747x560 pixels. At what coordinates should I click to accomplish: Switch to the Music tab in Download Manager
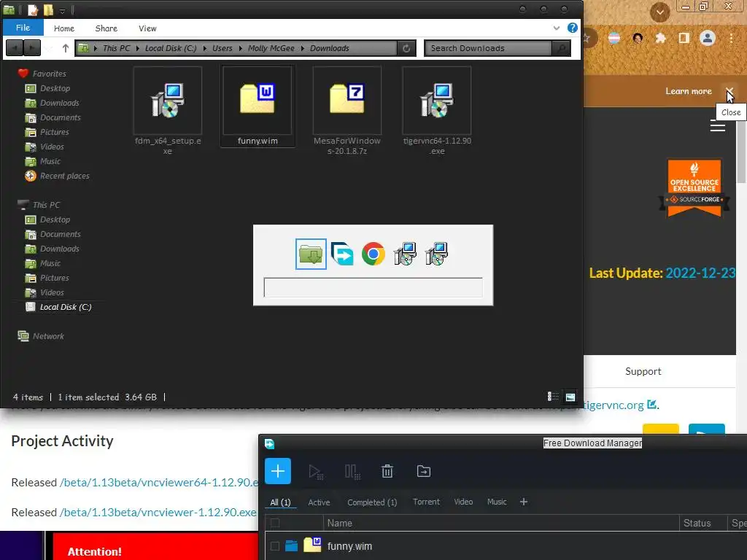pyautogui.click(x=496, y=502)
